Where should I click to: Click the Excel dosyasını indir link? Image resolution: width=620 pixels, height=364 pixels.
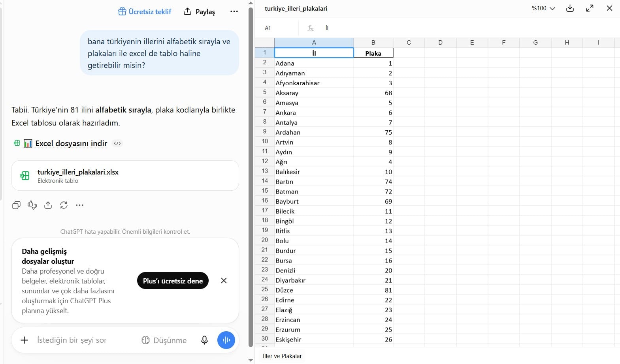71,143
